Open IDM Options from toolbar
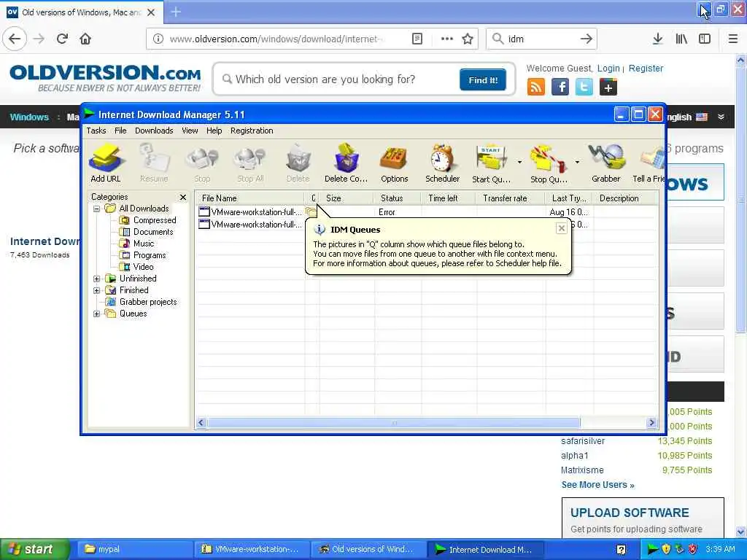Viewport: 747px width, 560px height. coord(394,163)
